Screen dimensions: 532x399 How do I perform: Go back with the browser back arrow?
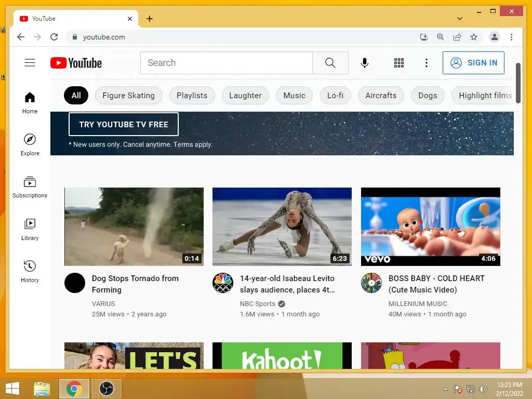click(21, 37)
